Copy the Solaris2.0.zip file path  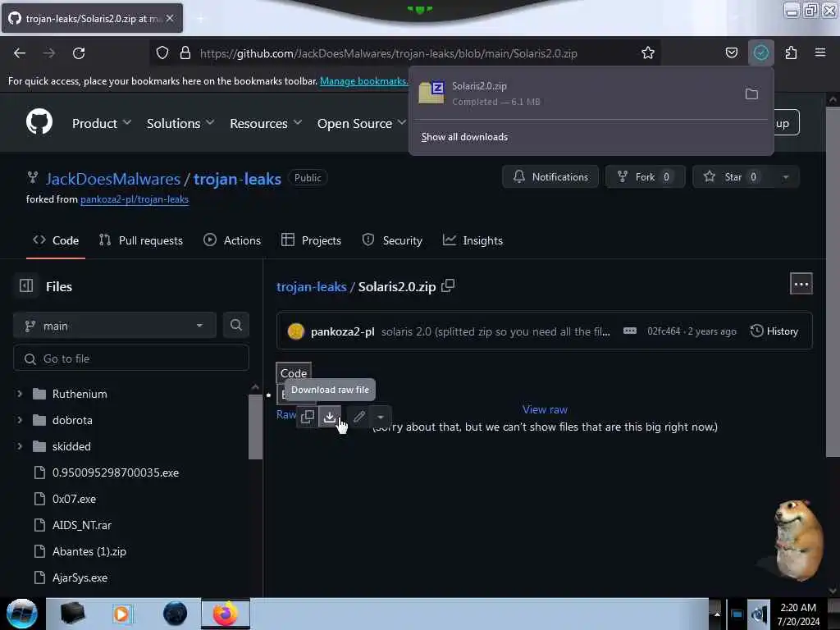(448, 286)
